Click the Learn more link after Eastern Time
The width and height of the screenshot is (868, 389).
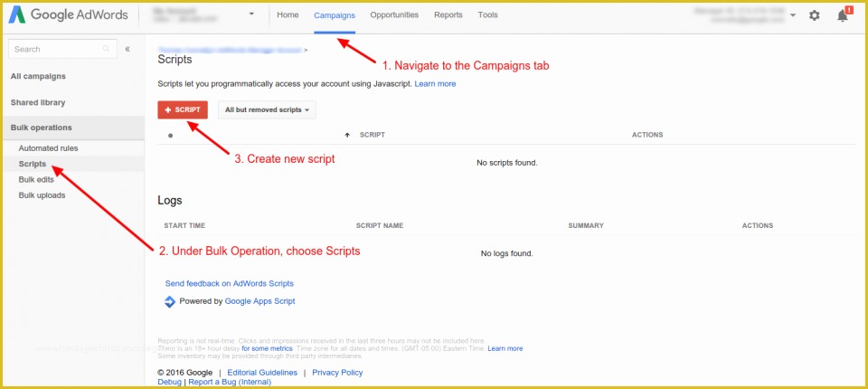click(505, 348)
